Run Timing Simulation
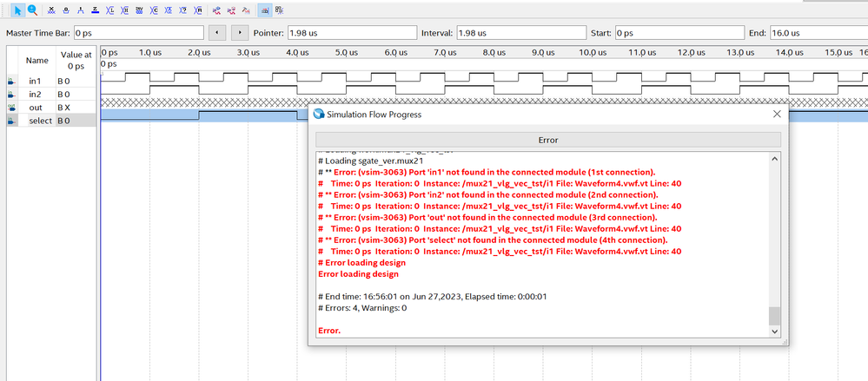Image resolution: width=868 pixels, height=381 pixels. [232, 10]
